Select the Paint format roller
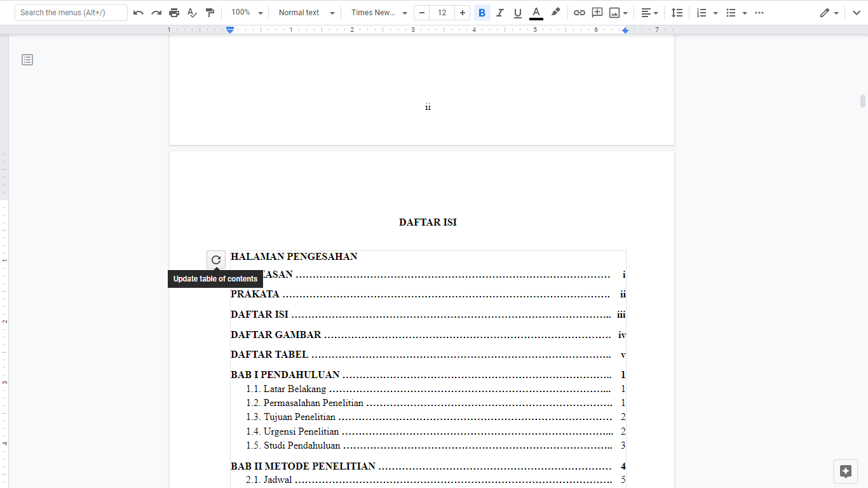The image size is (868, 488). pos(210,13)
